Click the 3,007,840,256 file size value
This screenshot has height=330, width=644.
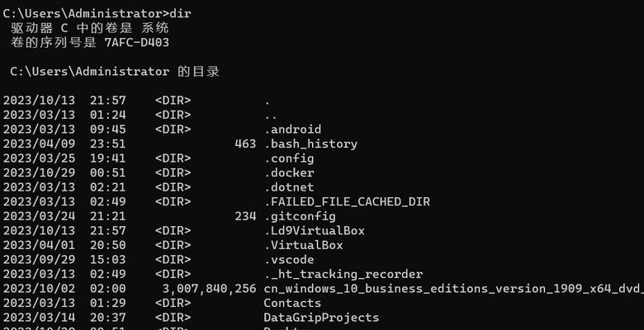point(209,289)
